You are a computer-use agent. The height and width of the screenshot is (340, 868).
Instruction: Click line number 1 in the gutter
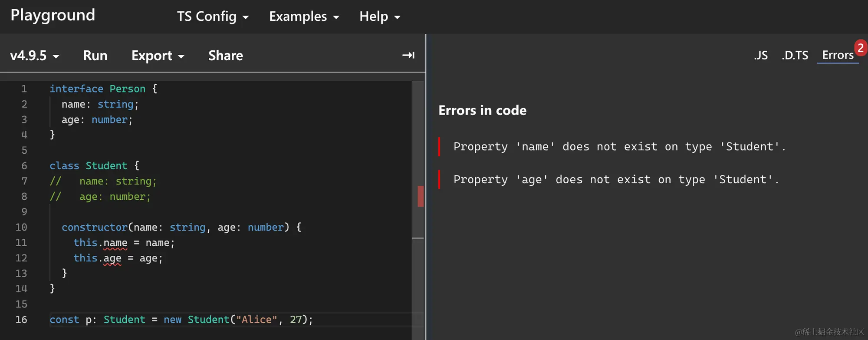pyautogui.click(x=24, y=89)
